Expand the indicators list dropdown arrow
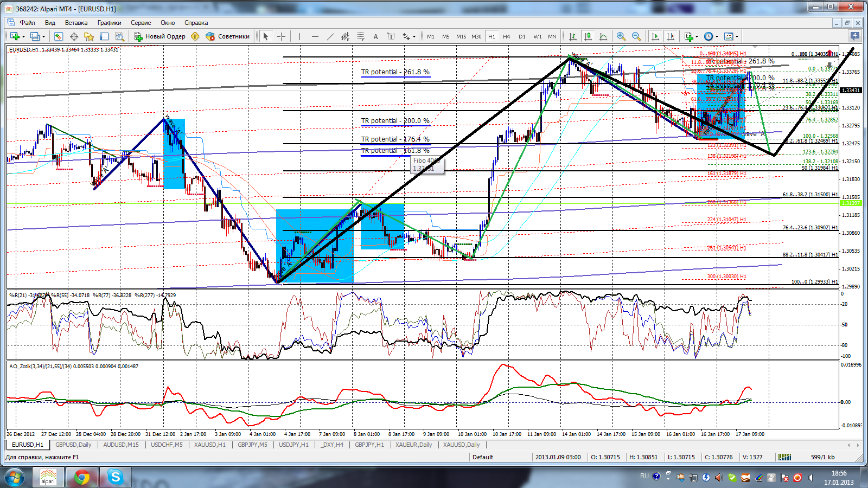The height and width of the screenshot is (488, 868). (x=697, y=37)
